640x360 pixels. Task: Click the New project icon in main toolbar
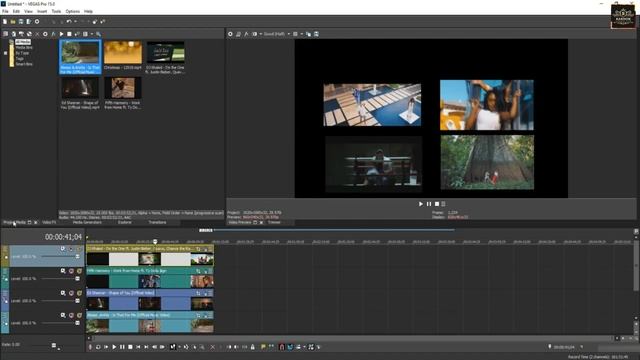pyautogui.click(x=5, y=22)
